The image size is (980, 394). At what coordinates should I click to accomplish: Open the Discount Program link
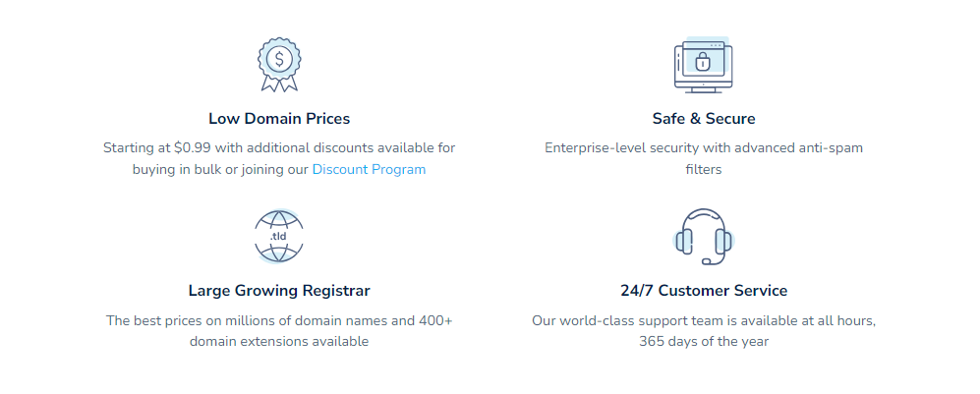click(369, 169)
